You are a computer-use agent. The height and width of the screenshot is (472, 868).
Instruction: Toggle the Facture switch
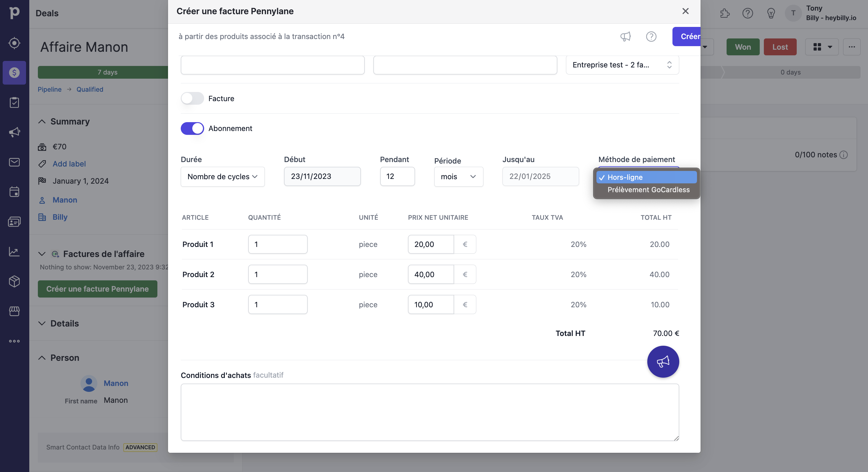coord(192,98)
